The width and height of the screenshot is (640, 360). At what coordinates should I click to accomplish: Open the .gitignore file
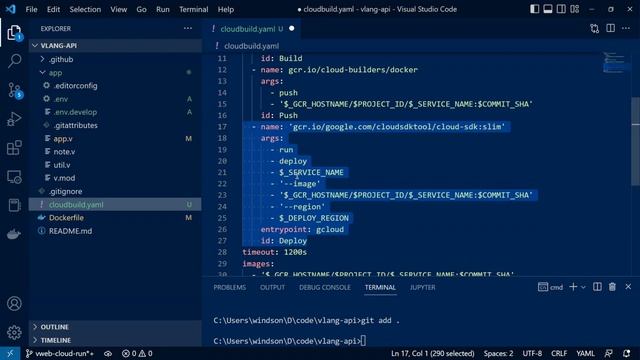(115, 191)
